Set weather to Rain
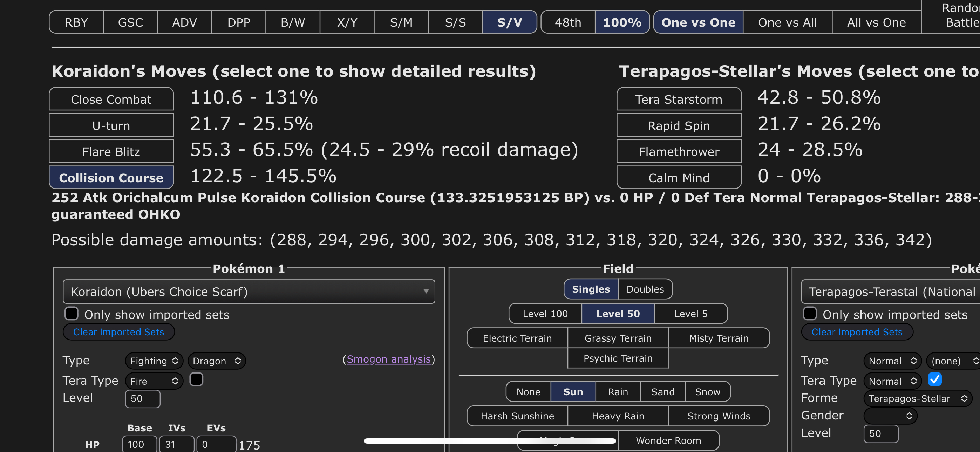The image size is (980, 452). click(618, 391)
